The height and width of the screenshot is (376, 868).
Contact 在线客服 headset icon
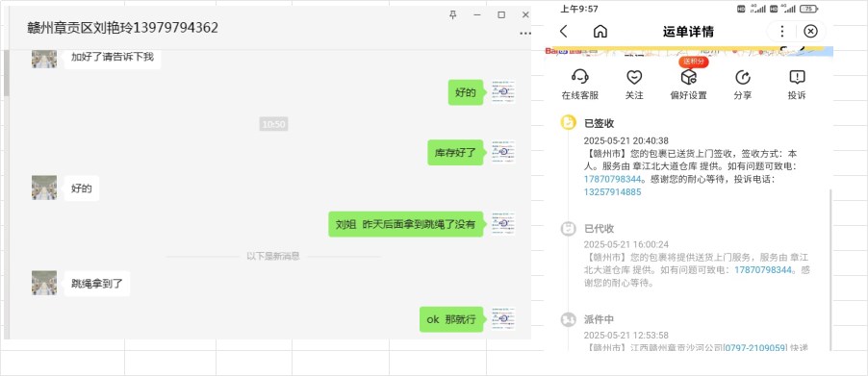579,77
